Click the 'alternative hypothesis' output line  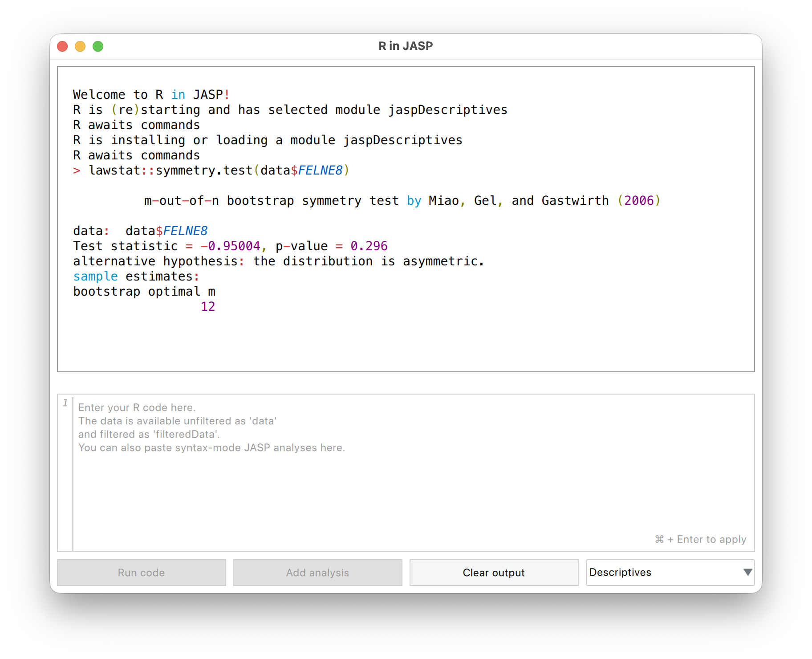point(278,261)
